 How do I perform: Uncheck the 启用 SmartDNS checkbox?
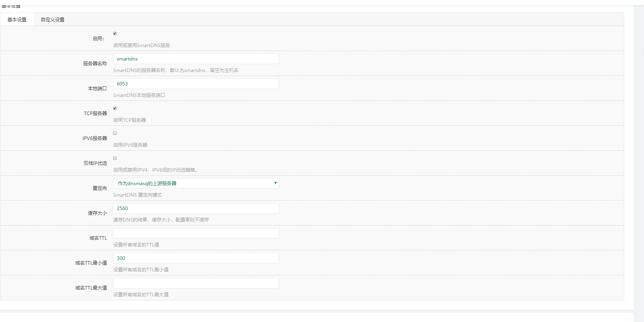[x=115, y=34]
